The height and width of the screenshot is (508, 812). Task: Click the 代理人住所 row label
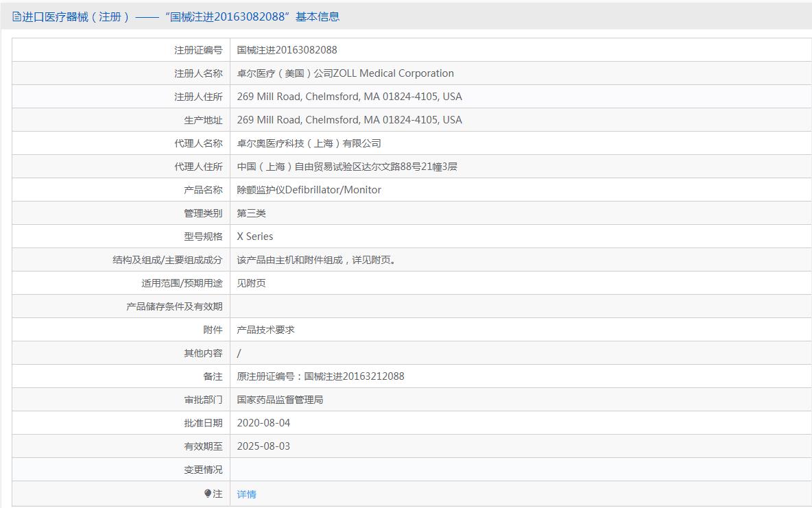(x=198, y=167)
